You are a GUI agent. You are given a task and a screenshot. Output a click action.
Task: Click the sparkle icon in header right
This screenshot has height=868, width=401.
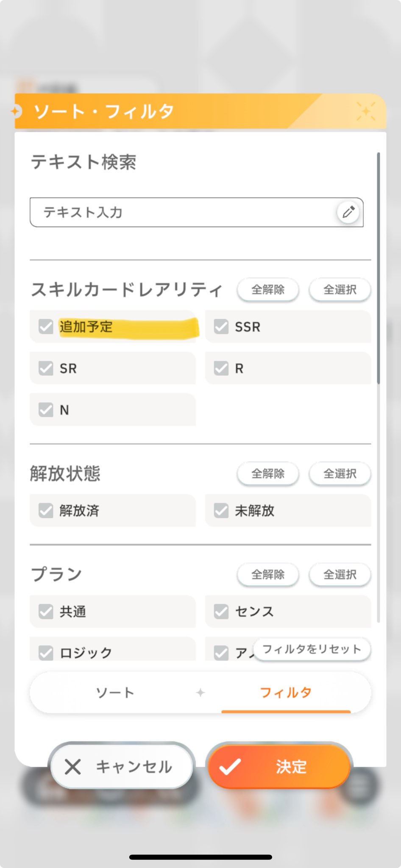(365, 111)
